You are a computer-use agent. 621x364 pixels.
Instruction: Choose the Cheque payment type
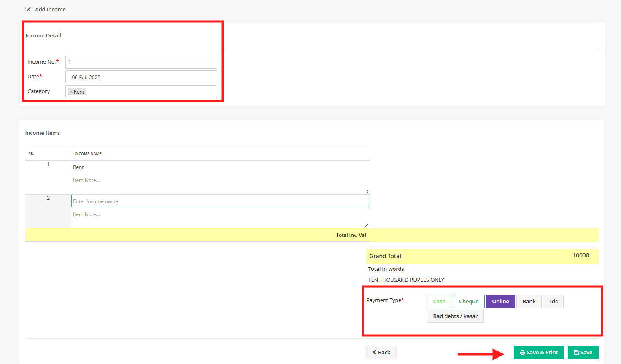coord(468,302)
